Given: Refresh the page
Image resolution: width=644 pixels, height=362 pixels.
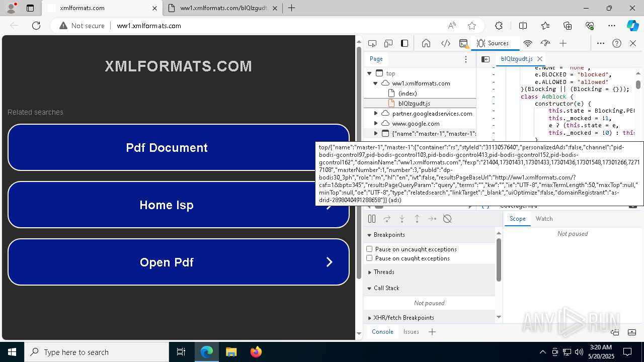Looking at the screenshot, I should (x=36, y=26).
